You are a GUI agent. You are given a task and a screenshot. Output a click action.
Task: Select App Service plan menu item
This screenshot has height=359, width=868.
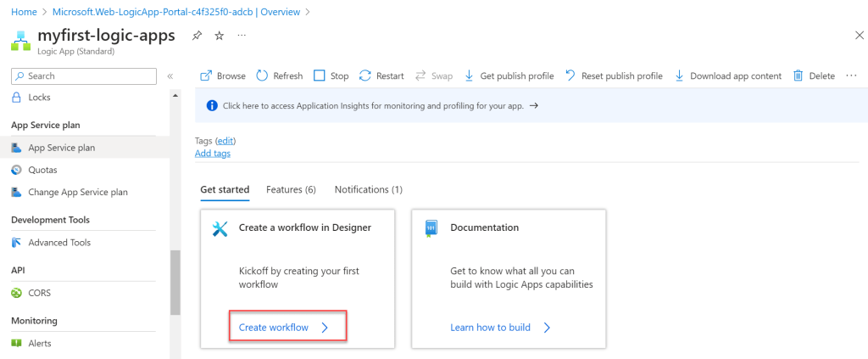[85, 148]
